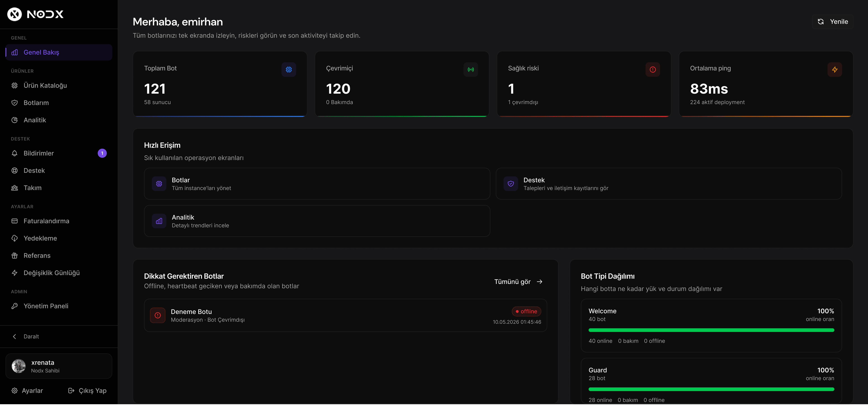Click the Welcome online rate progress bar
The height and width of the screenshot is (406, 868).
click(711, 330)
